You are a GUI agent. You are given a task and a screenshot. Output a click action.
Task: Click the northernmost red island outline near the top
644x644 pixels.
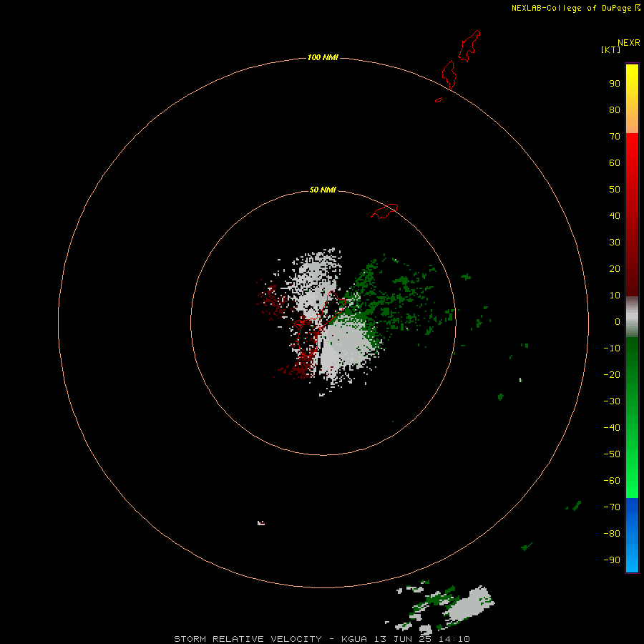(x=469, y=46)
